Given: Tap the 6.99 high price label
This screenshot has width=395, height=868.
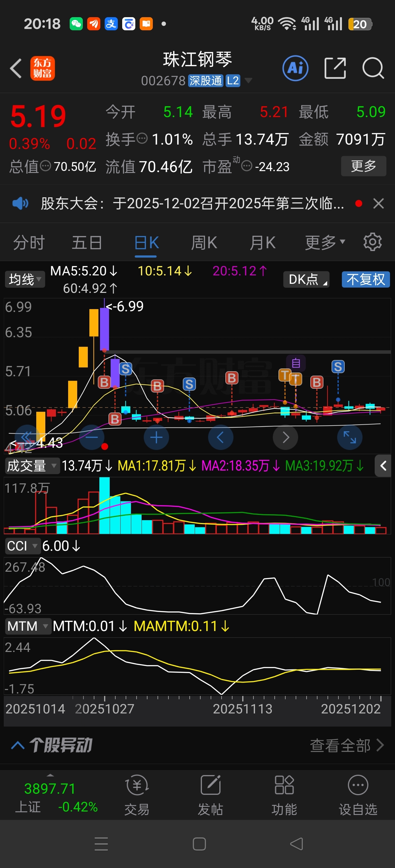Looking at the screenshot, I should pyautogui.click(x=125, y=306).
